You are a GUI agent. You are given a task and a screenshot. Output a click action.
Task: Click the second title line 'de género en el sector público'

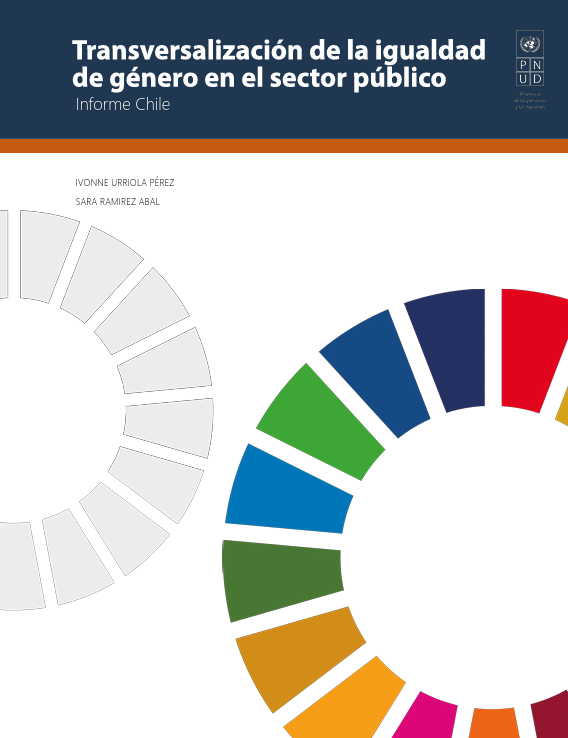[x=259, y=78]
